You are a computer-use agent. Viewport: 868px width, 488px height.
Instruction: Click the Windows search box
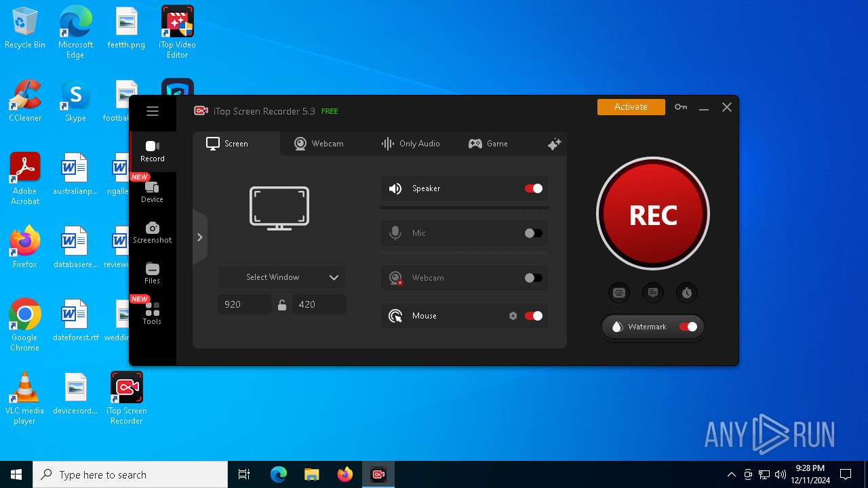pyautogui.click(x=130, y=474)
